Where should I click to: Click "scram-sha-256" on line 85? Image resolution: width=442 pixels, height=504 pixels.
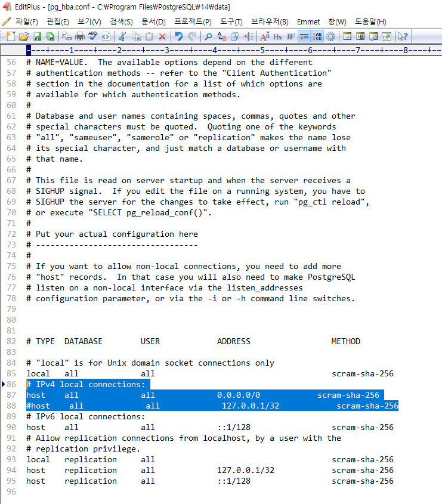coord(363,374)
